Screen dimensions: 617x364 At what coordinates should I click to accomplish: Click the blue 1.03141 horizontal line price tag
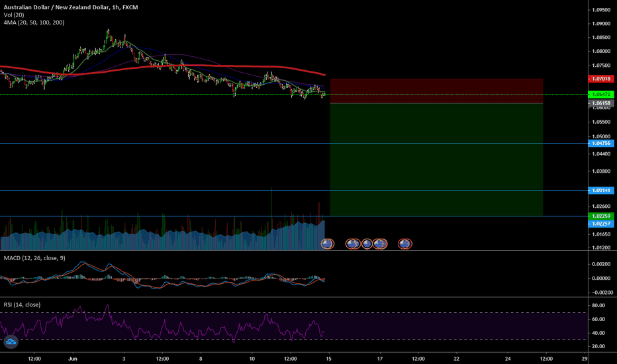click(x=601, y=191)
